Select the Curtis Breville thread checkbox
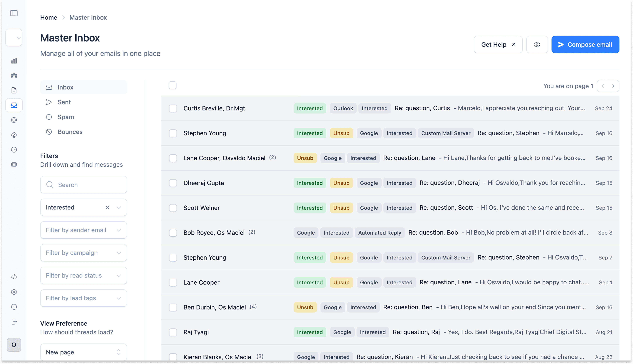 pyautogui.click(x=173, y=108)
